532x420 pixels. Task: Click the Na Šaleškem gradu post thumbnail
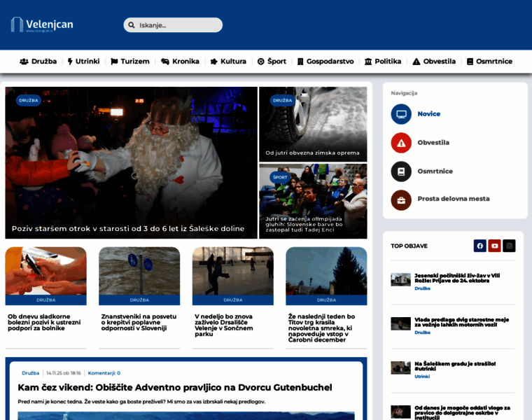(x=400, y=367)
